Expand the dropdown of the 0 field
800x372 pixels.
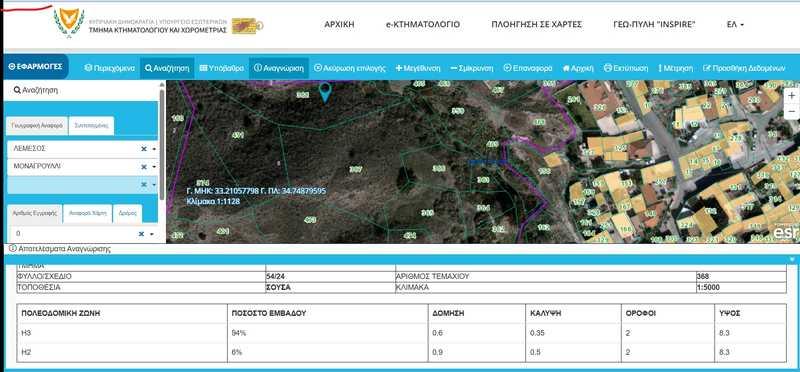(x=152, y=234)
